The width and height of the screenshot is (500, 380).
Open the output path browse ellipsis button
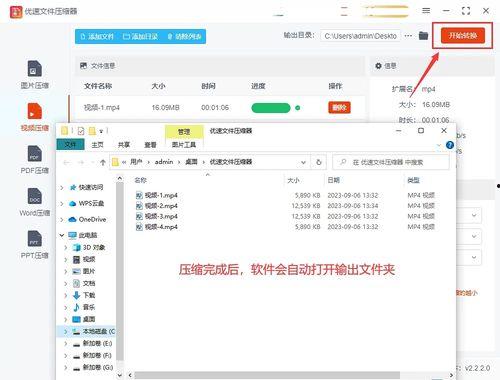point(408,36)
